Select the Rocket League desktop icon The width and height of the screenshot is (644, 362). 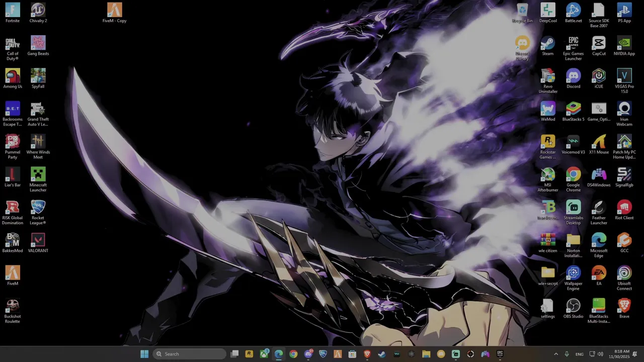point(38,212)
